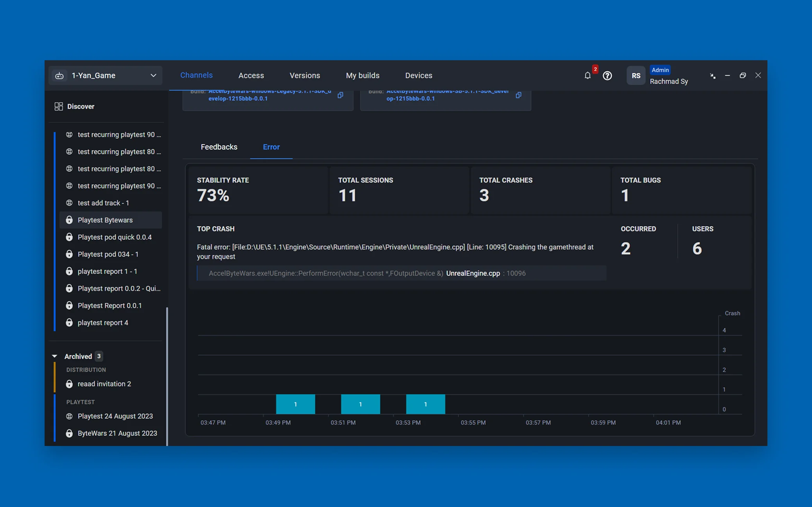
Task: Open the SB build link
Action: click(448, 95)
